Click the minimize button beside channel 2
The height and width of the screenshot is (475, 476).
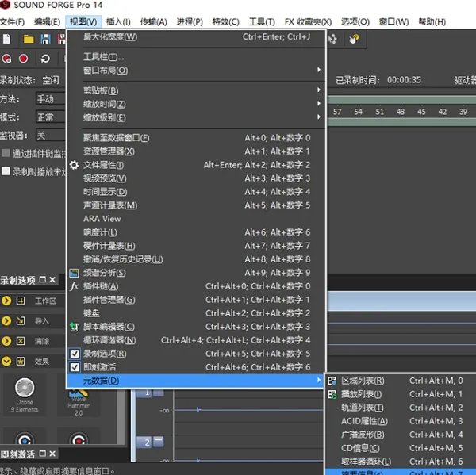point(158,442)
